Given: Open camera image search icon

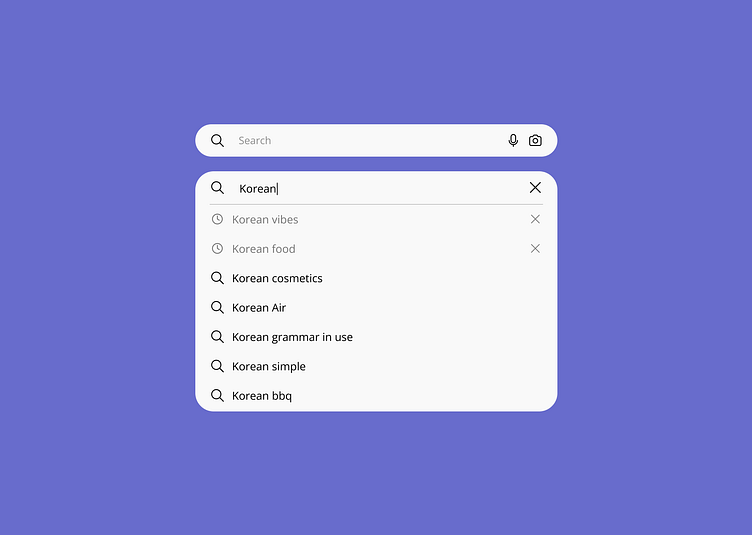Looking at the screenshot, I should 535,140.
